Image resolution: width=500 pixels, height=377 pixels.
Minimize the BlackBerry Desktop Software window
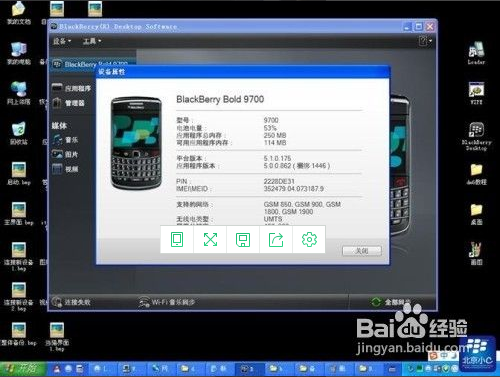pyautogui.click(x=407, y=27)
